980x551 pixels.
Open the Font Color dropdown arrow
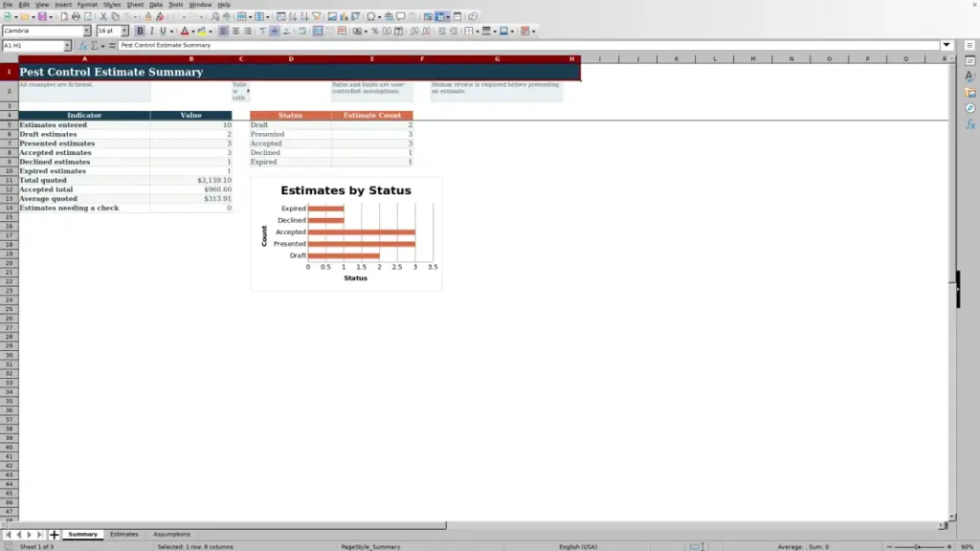pyautogui.click(x=193, y=32)
